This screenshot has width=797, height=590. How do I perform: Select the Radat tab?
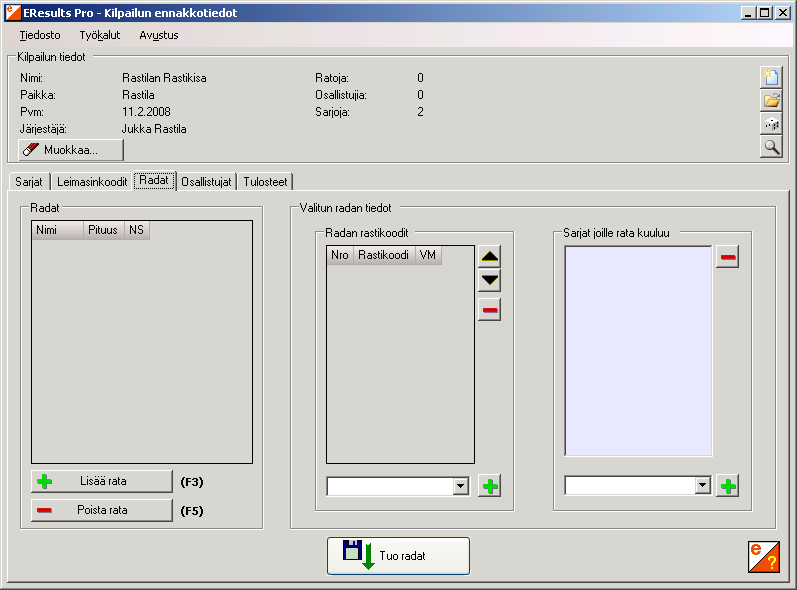coord(154,180)
